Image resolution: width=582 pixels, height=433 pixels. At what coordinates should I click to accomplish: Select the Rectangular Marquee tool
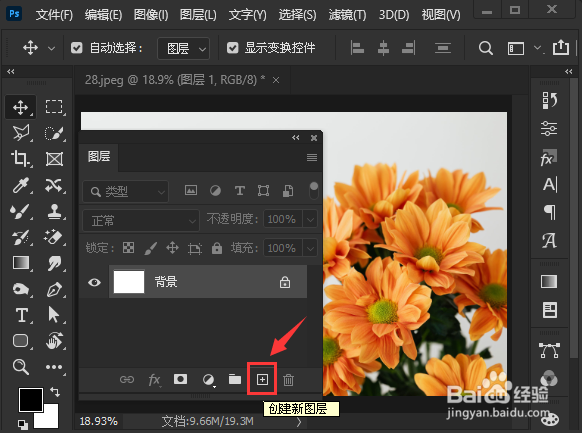click(54, 107)
